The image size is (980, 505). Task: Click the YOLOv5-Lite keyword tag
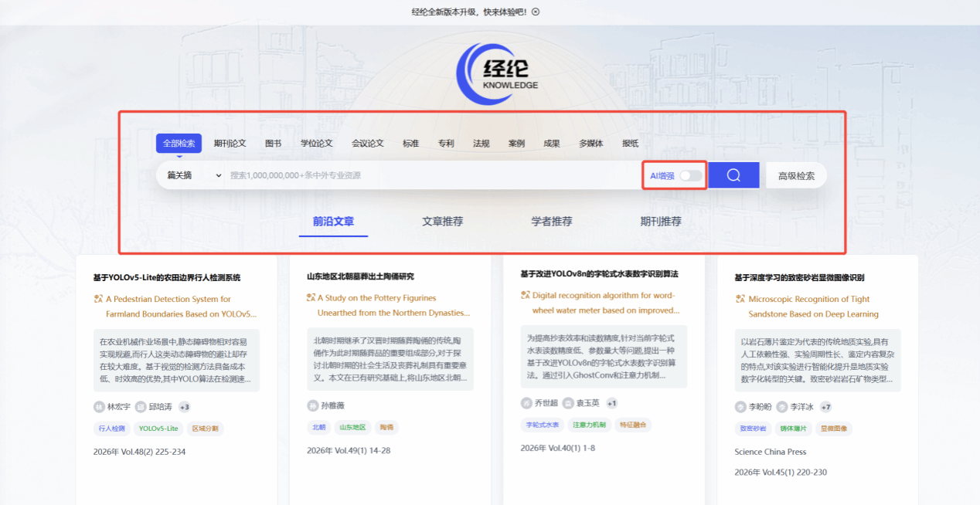[x=158, y=429]
